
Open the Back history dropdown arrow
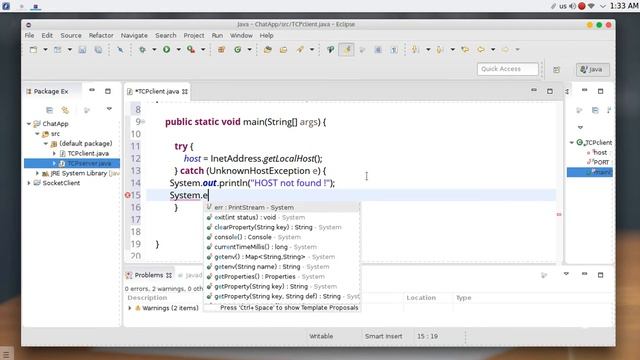493,50
